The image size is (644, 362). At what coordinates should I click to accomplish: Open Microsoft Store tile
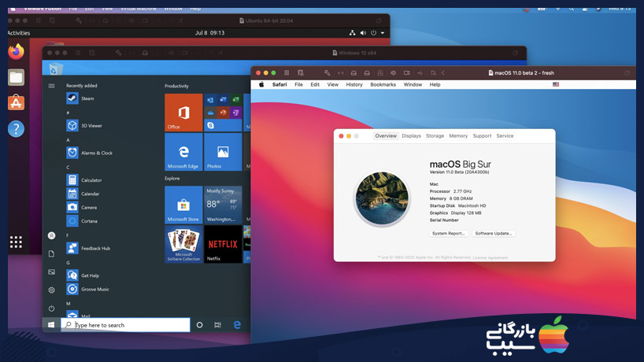tap(183, 205)
